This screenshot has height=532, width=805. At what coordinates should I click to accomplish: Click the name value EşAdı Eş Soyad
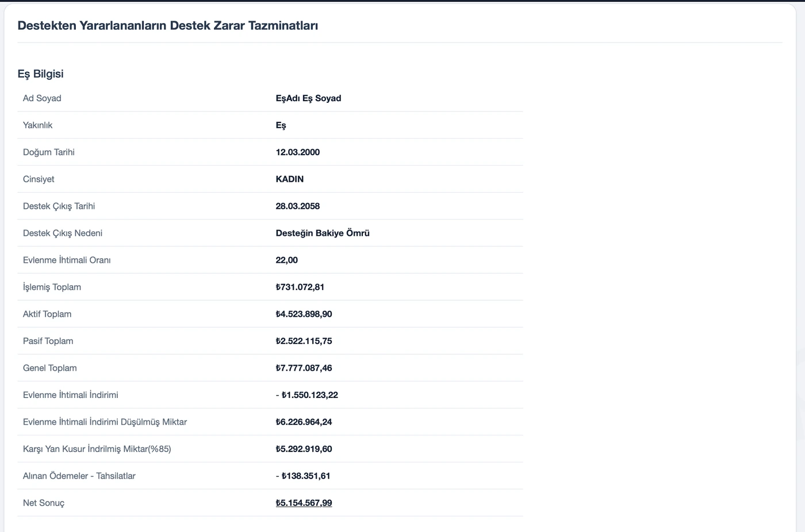click(308, 98)
